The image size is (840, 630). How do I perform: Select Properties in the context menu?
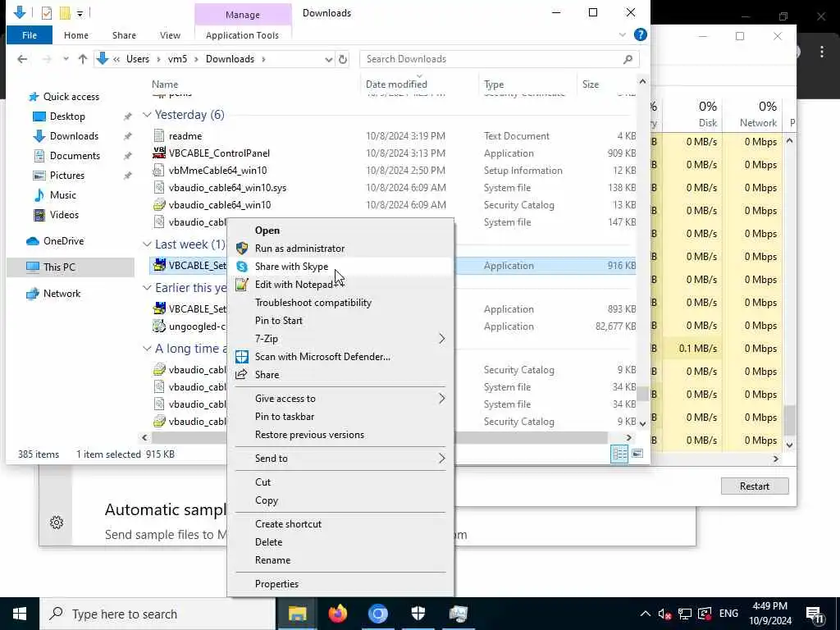(x=276, y=584)
